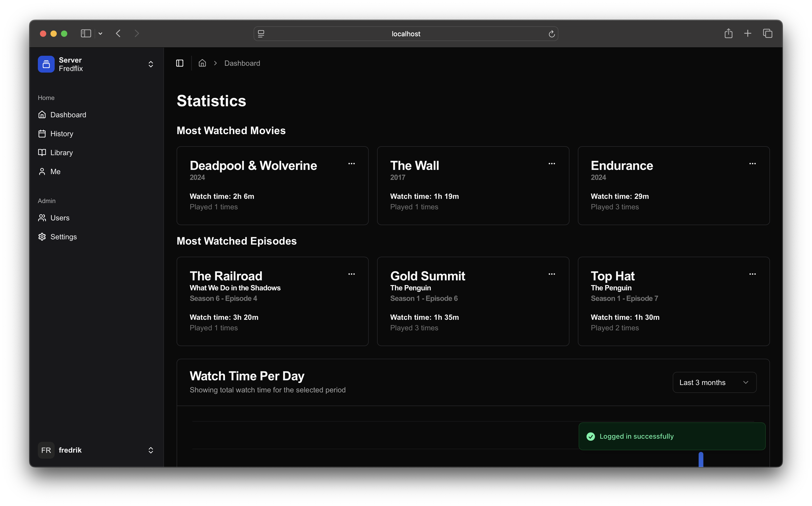
Task: Open the Last 3 months period dropdown
Action: tap(715, 382)
